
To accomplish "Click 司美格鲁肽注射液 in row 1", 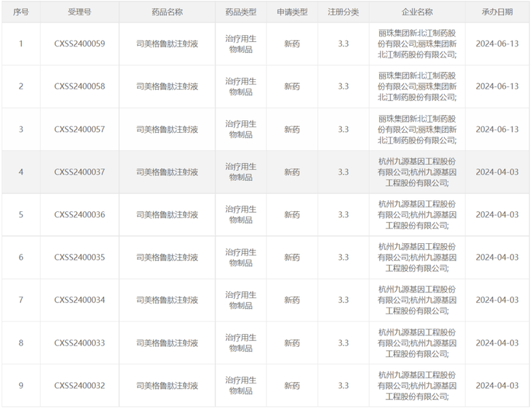I will point(167,44).
